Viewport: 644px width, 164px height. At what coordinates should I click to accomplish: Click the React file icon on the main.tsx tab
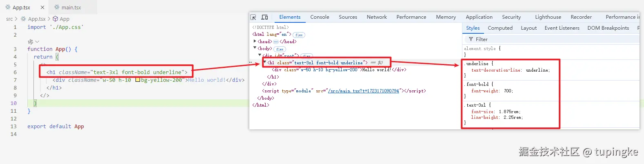[57, 7]
